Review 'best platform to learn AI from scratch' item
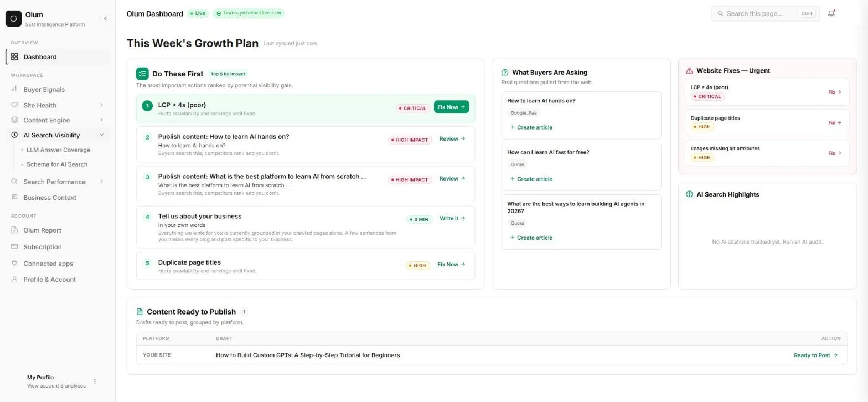This screenshot has height=402, width=868. (x=452, y=179)
